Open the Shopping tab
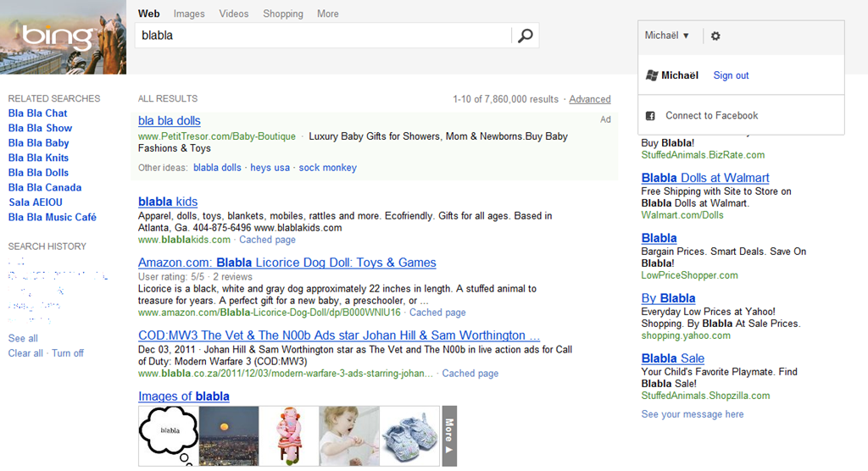 pos(283,14)
